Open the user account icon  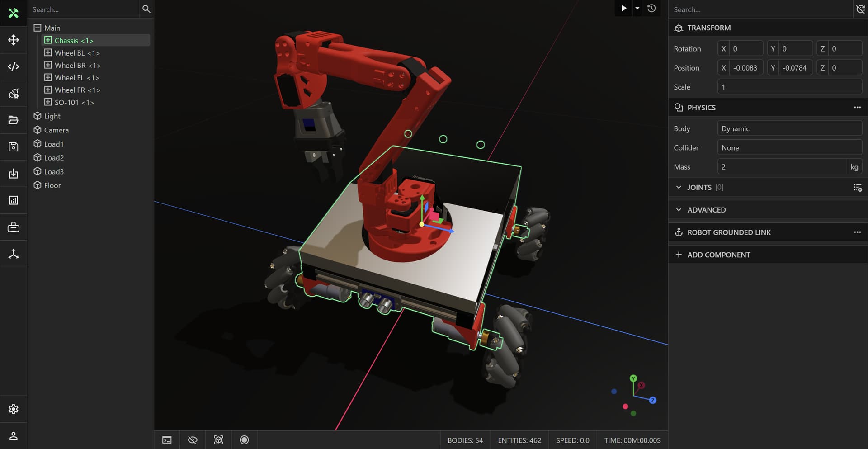(14, 436)
